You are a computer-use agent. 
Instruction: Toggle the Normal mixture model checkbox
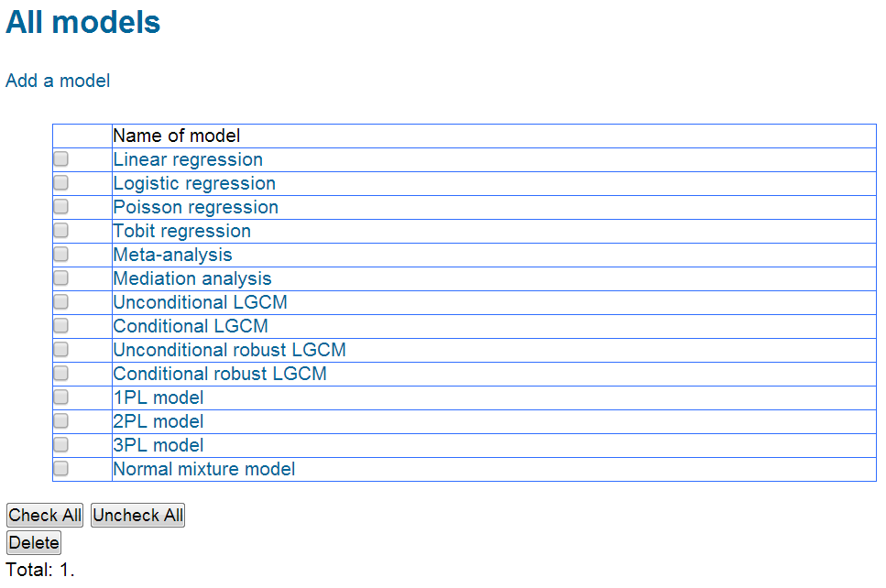pyautogui.click(x=60, y=469)
